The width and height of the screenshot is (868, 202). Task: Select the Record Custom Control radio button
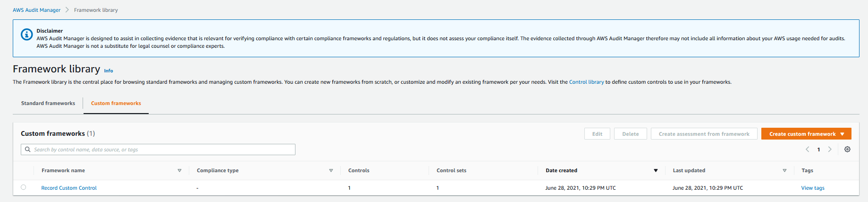click(x=24, y=187)
